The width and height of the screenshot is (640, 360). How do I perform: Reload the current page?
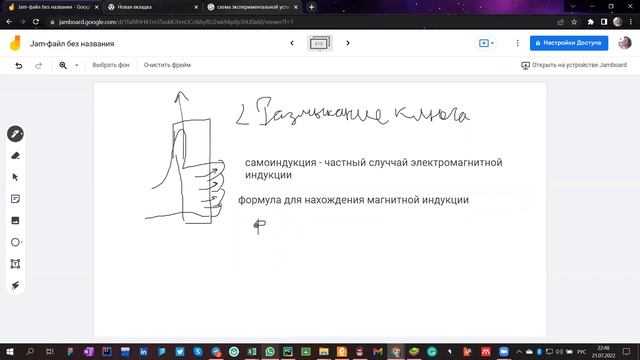pos(36,22)
